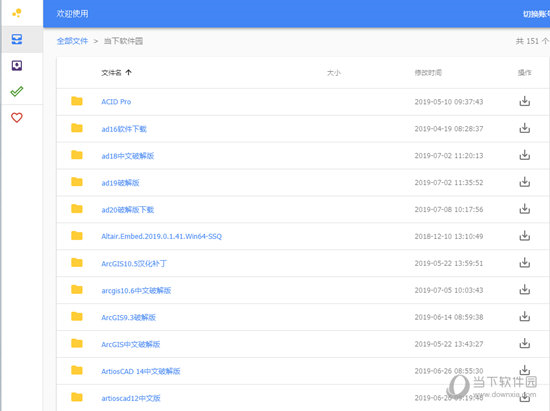550x411 pixels.
Task: Click folder icon beside ad20破解版下载
Action: pos(76,209)
